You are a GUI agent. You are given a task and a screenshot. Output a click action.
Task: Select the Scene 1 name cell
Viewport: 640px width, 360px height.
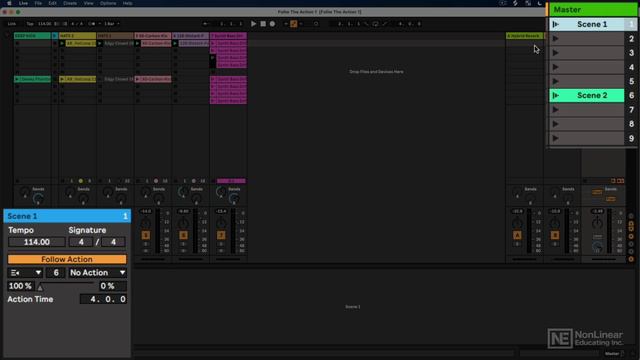592,24
